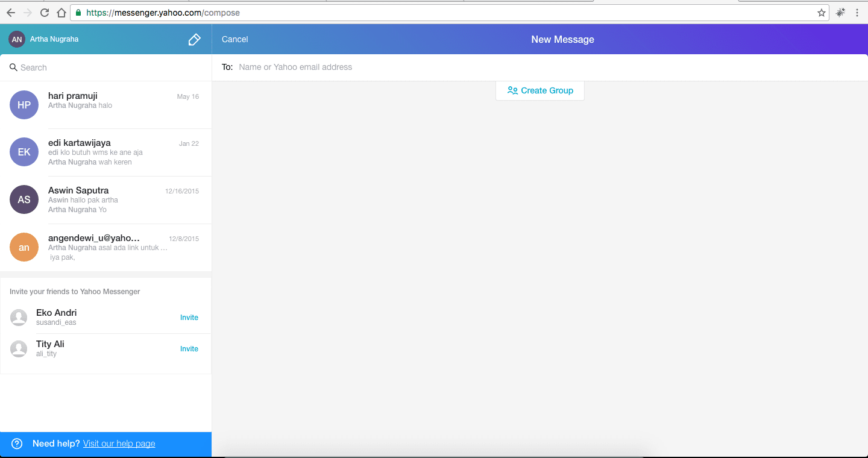Screen dimensions: 868x458
Task: Go back with browser back arrow
Action: 11,13
